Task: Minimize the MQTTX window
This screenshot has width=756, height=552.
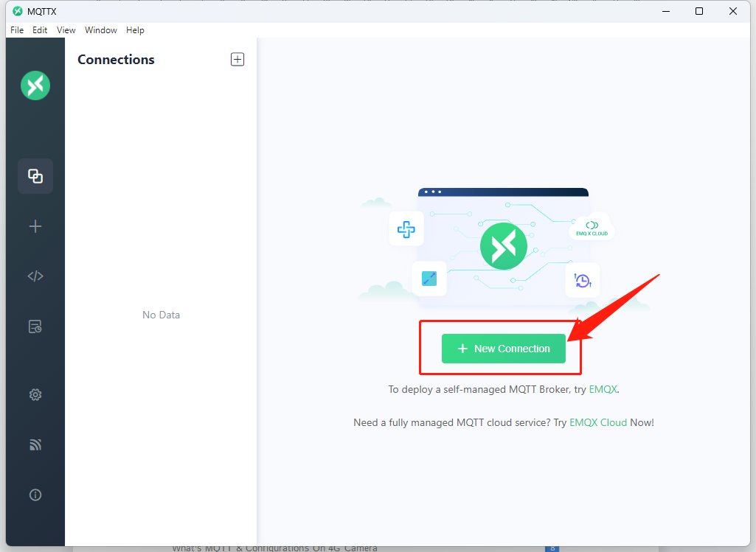Action: (x=666, y=11)
